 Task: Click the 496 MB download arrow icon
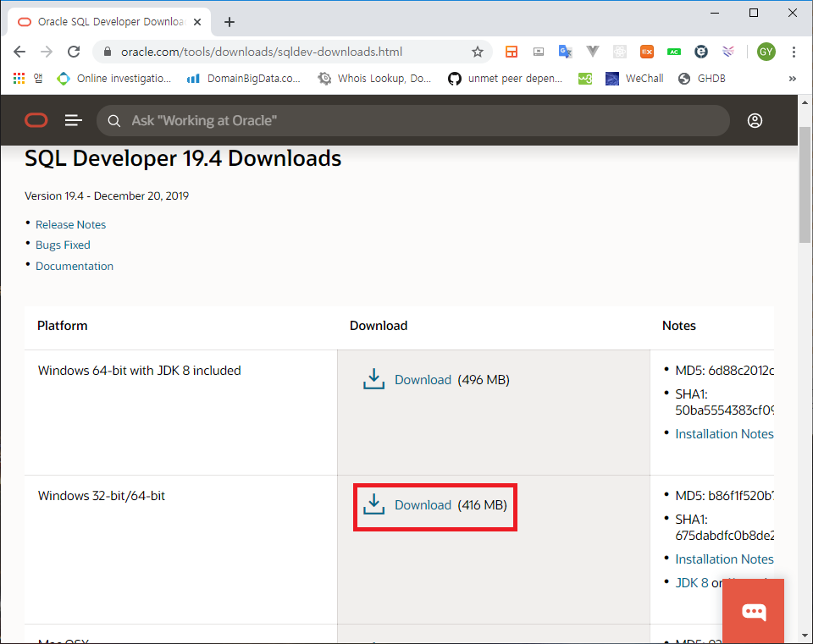[x=373, y=379]
